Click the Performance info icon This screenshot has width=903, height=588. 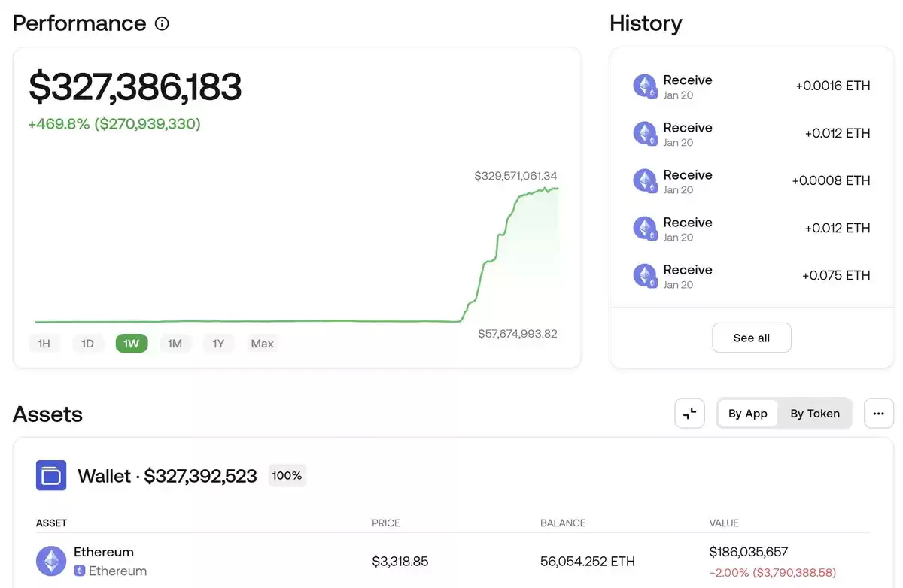(x=162, y=23)
